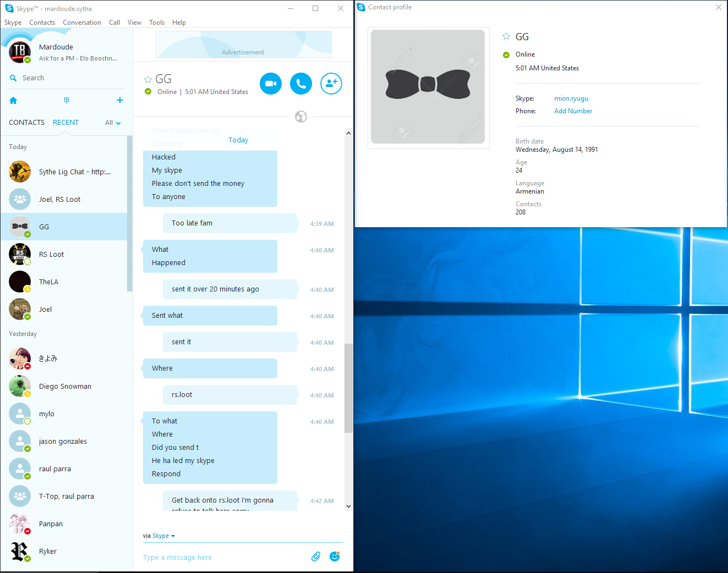
Task: Click the Skype logo in main window title bar
Action: [x=9, y=8]
